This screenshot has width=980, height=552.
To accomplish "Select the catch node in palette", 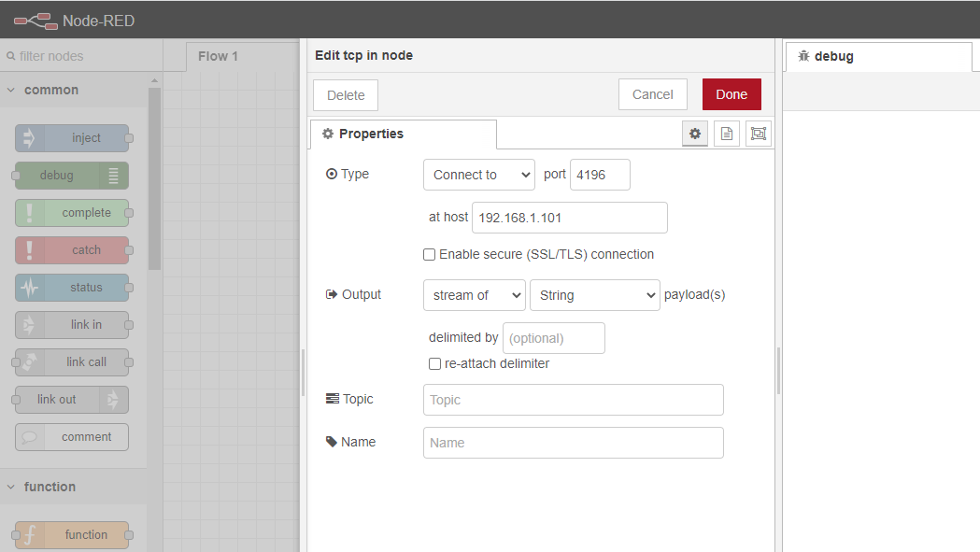I will (x=73, y=250).
